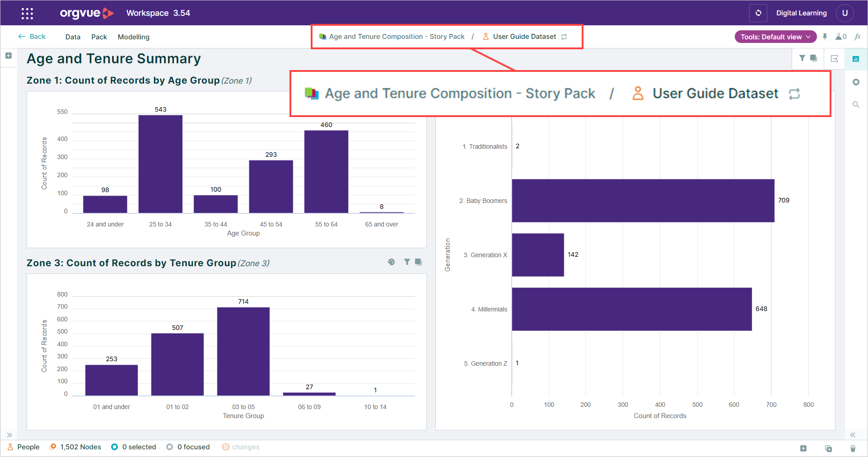The height and width of the screenshot is (457, 868).
Task: Open the app launcher grid icon
Action: 27,14
